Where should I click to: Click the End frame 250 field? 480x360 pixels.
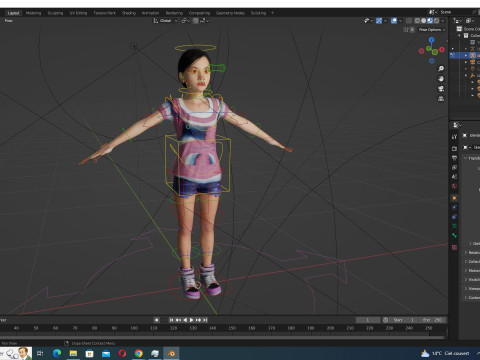click(433, 320)
